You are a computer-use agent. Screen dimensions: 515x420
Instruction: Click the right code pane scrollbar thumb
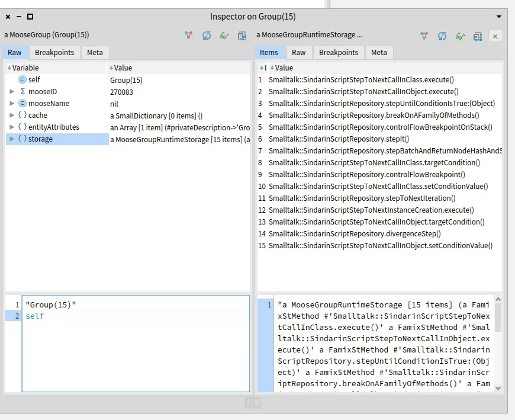pyautogui.click(x=498, y=317)
